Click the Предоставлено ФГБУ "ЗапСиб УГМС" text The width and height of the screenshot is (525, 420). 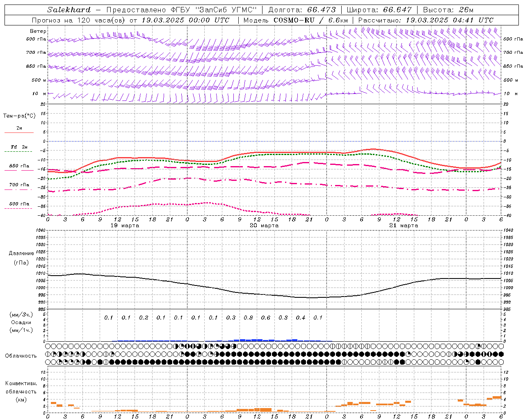181,10
